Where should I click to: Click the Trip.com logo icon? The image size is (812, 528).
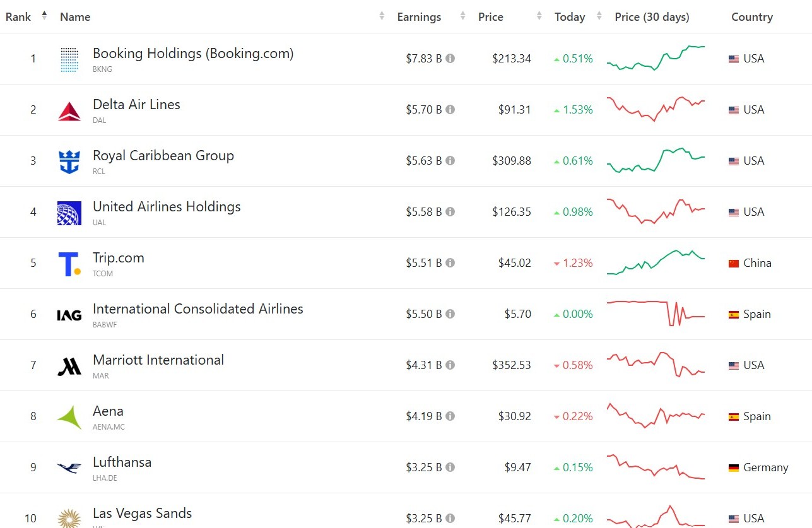[69, 264]
